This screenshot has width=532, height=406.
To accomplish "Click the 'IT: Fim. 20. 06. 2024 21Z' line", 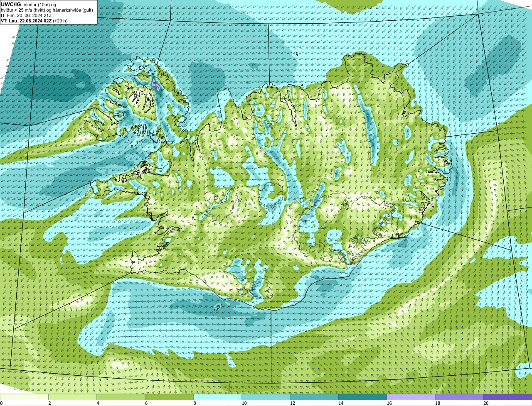I will click(x=27, y=15).
